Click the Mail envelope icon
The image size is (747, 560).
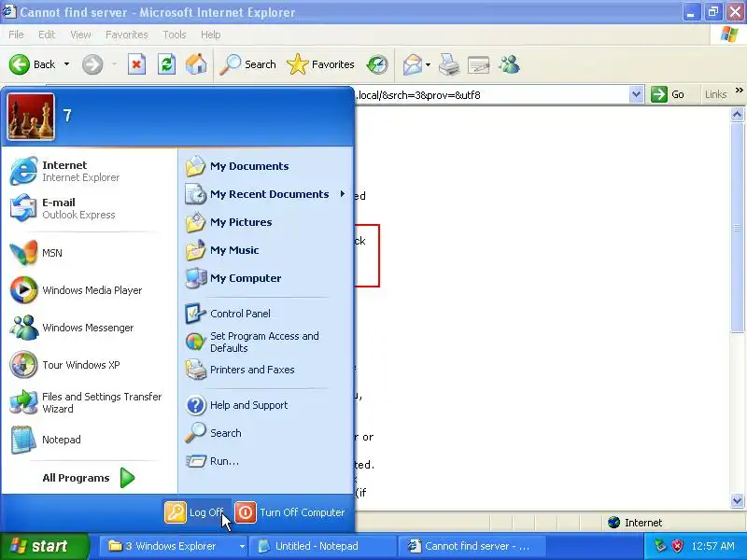413,64
